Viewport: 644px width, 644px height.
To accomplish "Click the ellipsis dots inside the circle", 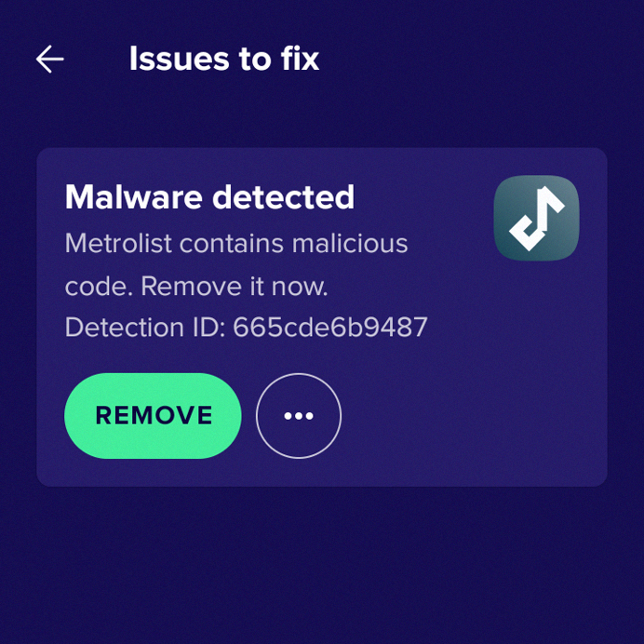I will pos(299,416).
